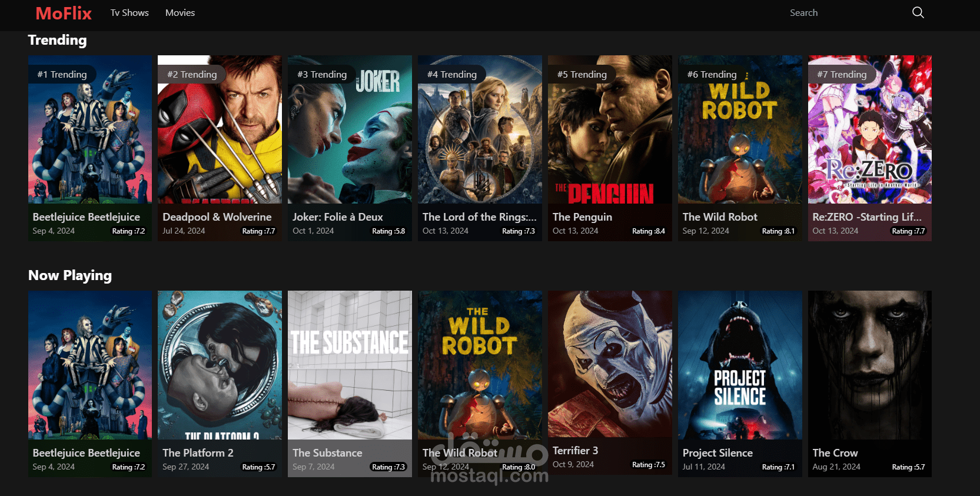This screenshot has width=980, height=496.
Task: Click Rating :7.3 on Lord of the Rings
Action: (x=519, y=231)
